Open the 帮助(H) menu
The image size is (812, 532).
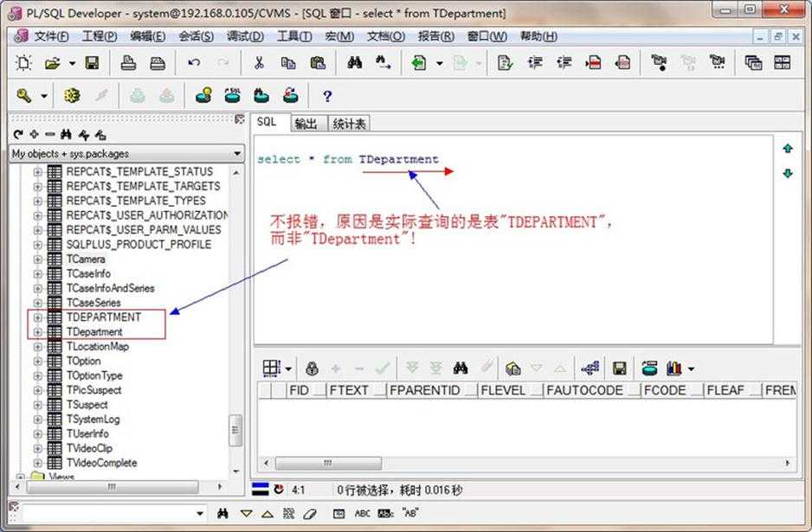tap(538, 36)
